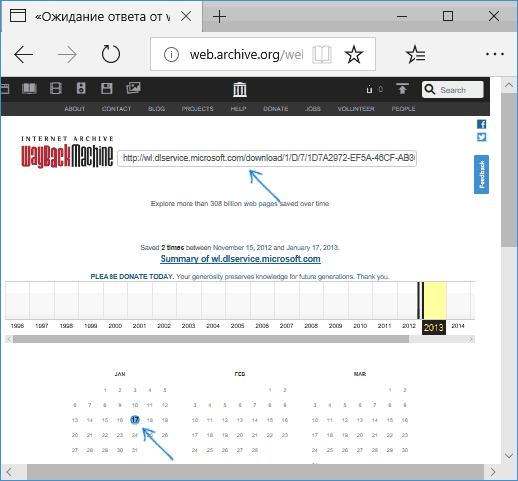Click the bottom horizontal scrollbar thumb
This screenshot has width=518, height=481.
click(255, 472)
